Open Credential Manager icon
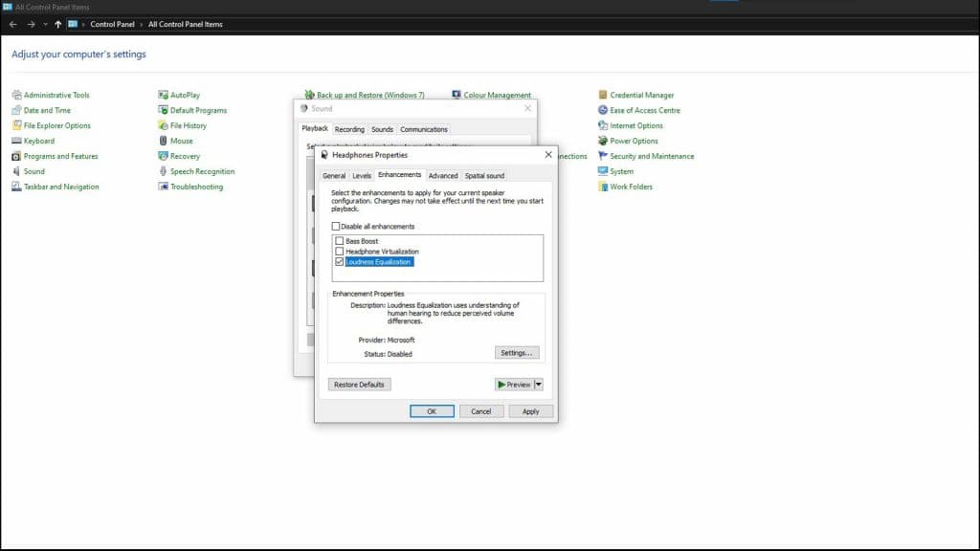 [x=603, y=95]
